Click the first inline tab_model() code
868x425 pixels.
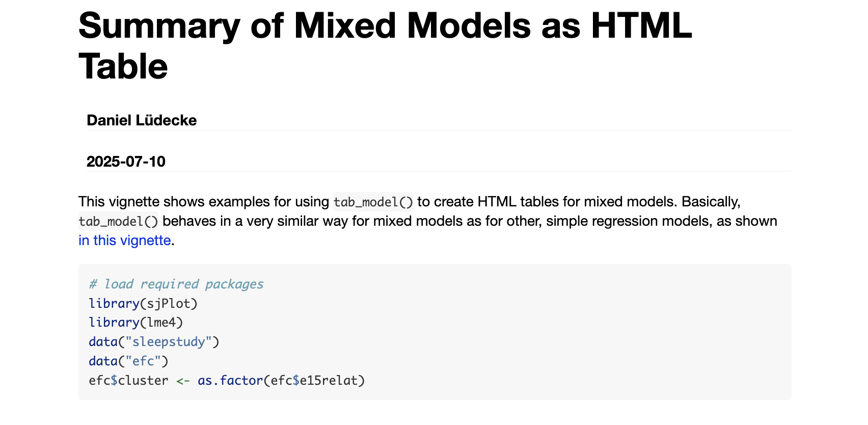pyautogui.click(x=373, y=202)
